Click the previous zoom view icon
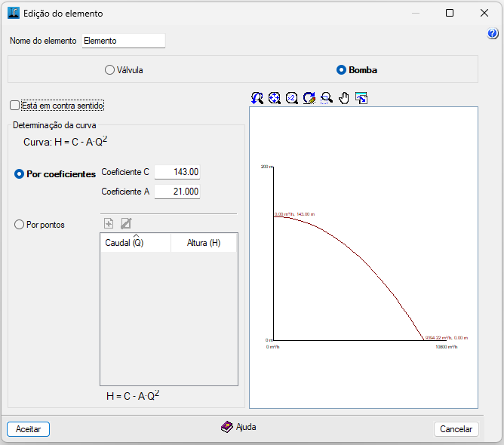Image resolution: width=504 pixels, height=445 pixels. tap(257, 98)
